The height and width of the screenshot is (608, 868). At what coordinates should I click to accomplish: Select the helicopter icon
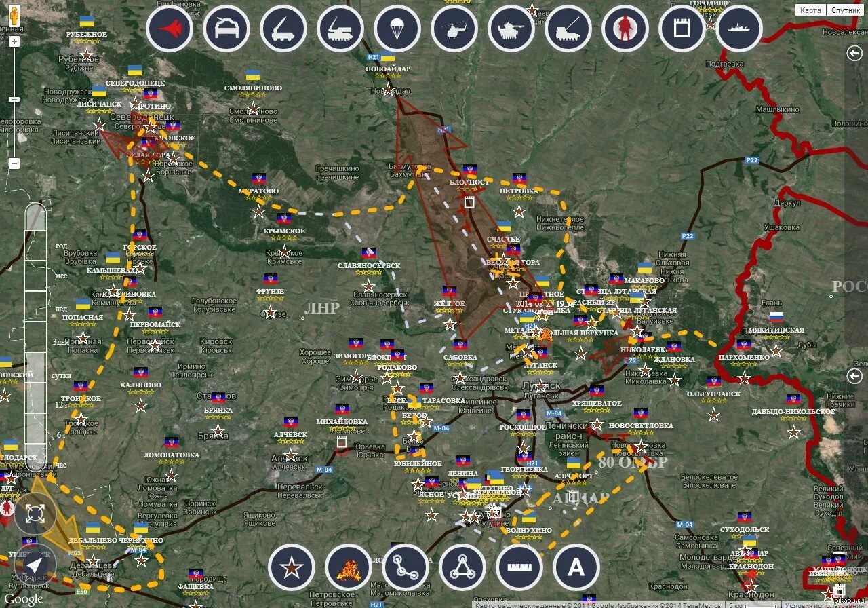454,28
